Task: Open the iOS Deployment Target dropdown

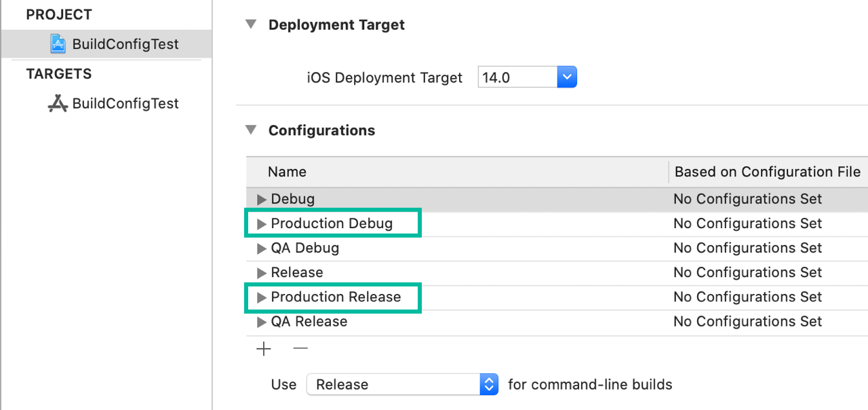Action: 566,77
